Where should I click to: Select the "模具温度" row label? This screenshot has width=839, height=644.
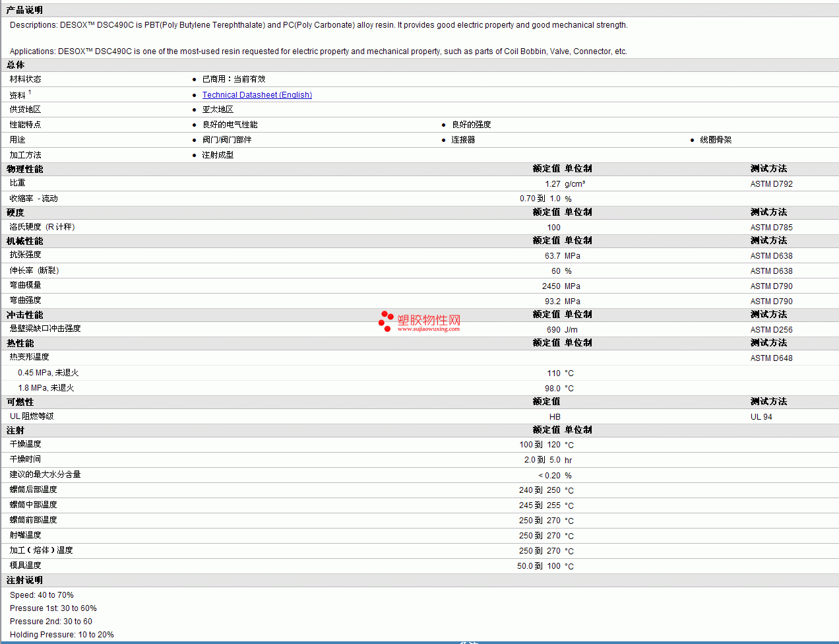pos(25,565)
